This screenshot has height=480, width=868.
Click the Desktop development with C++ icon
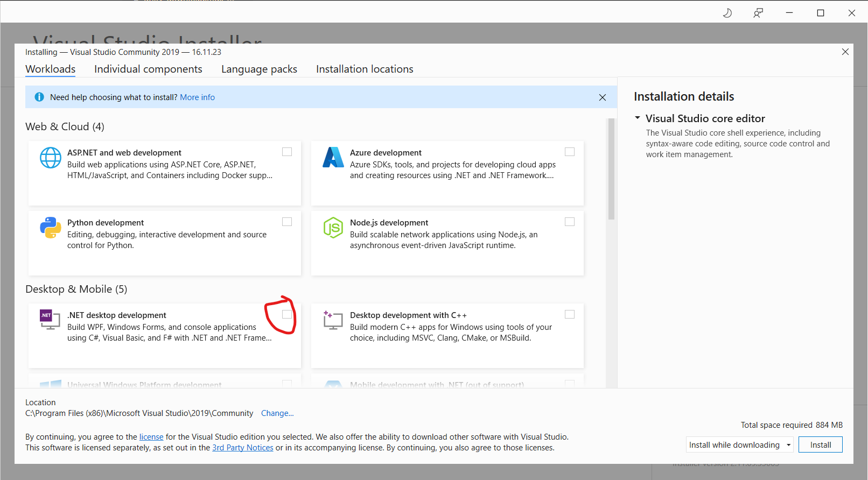pos(333,320)
